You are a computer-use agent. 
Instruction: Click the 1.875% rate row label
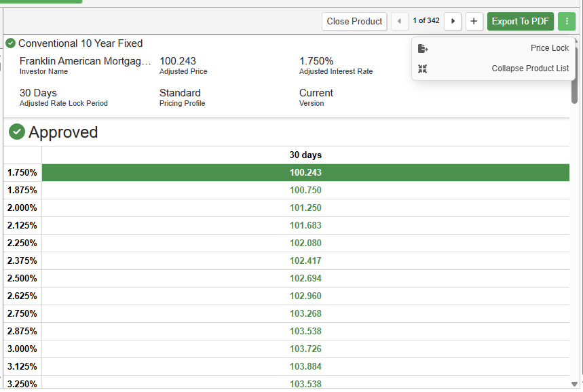click(x=22, y=191)
